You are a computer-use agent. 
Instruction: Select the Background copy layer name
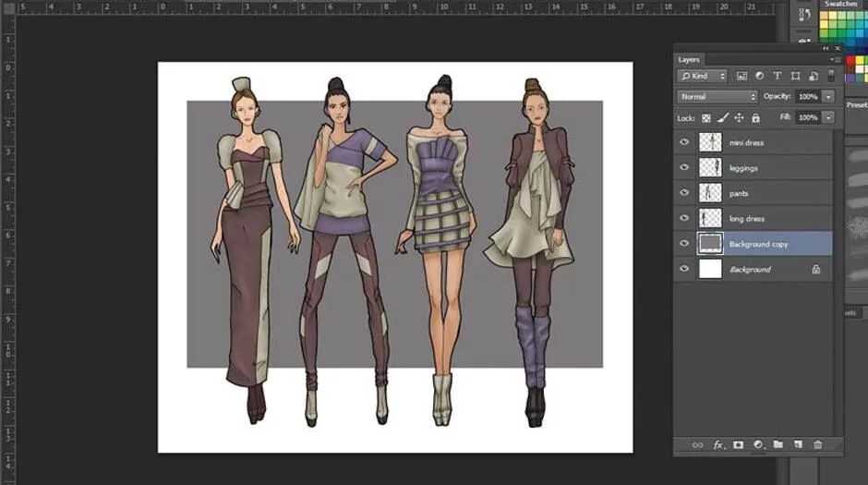[758, 244]
